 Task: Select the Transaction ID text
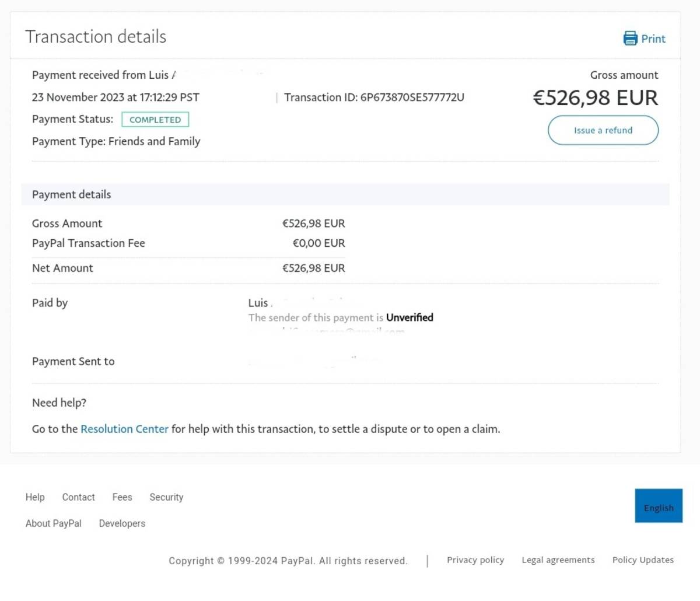click(x=374, y=97)
